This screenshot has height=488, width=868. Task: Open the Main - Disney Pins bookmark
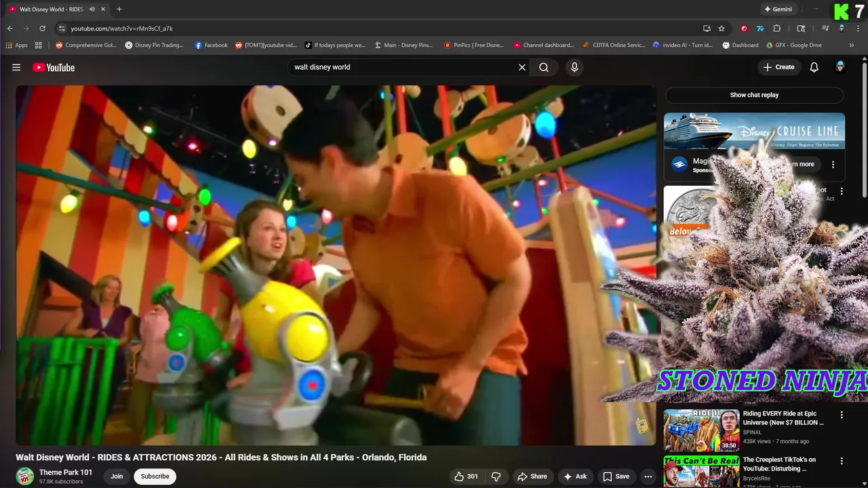[x=403, y=45]
